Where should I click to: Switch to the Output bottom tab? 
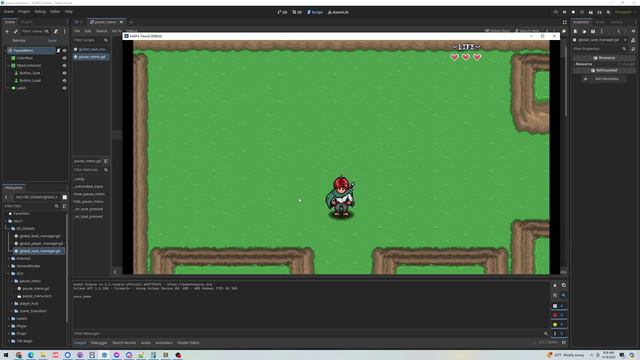(80, 343)
